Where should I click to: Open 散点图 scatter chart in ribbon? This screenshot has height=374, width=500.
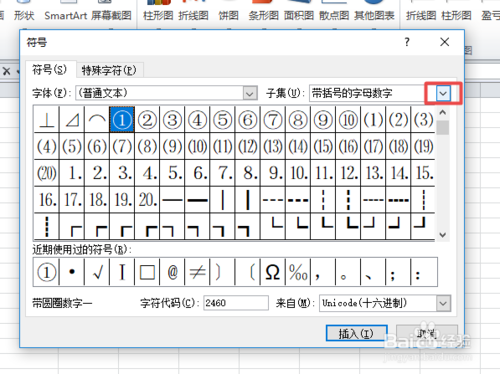pos(334,15)
